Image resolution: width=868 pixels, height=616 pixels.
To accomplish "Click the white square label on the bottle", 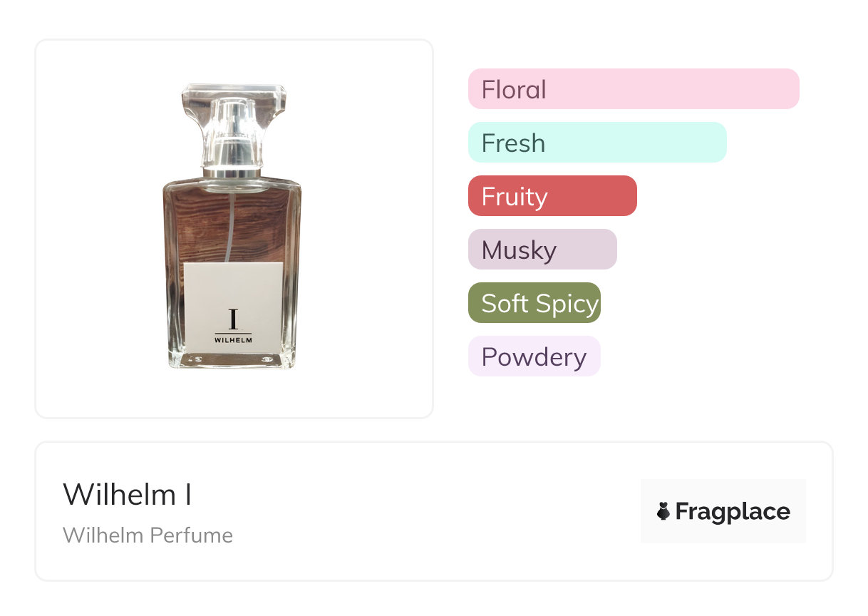I will click(233, 292).
